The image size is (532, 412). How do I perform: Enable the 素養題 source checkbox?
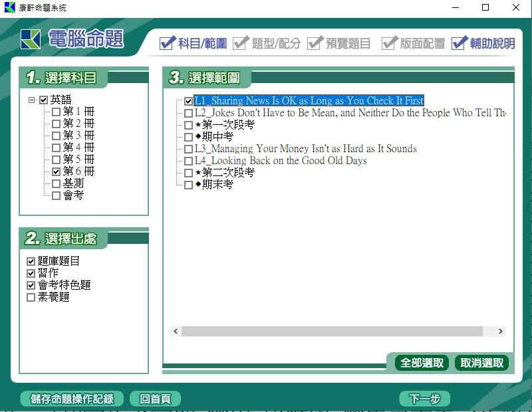(x=31, y=298)
